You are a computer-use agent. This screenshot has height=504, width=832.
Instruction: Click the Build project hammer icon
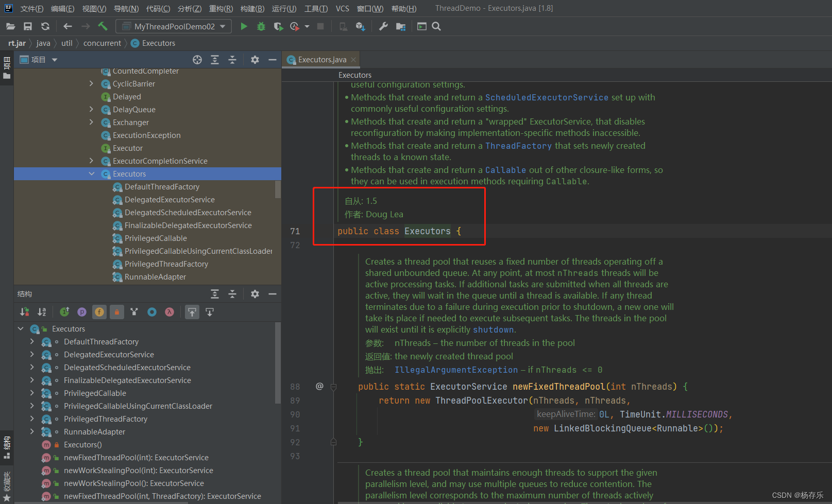[x=103, y=26]
